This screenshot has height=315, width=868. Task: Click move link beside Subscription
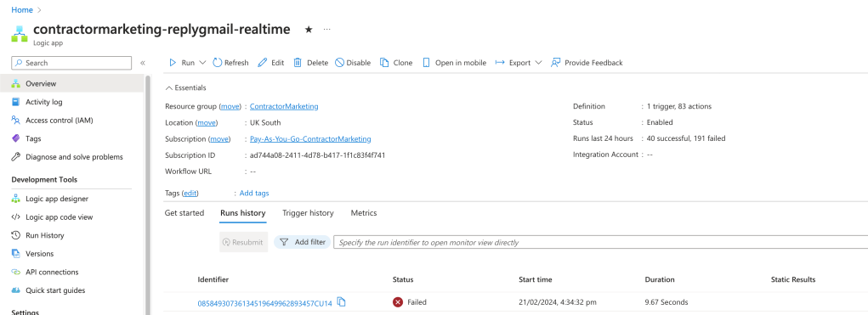click(x=219, y=138)
